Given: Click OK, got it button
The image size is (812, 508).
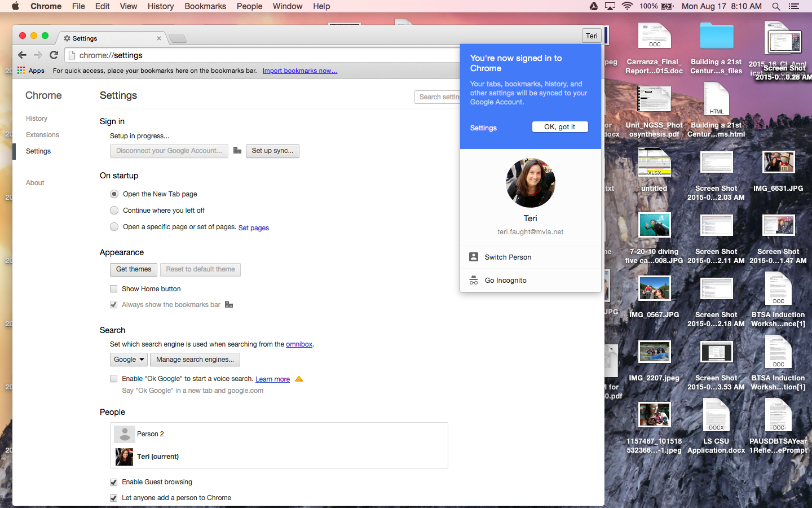Looking at the screenshot, I should (560, 127).
